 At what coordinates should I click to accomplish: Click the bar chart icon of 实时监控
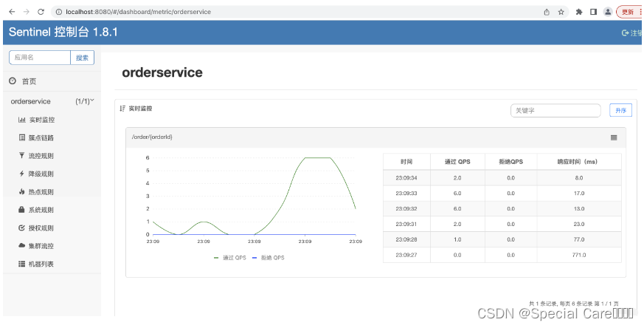22,120
